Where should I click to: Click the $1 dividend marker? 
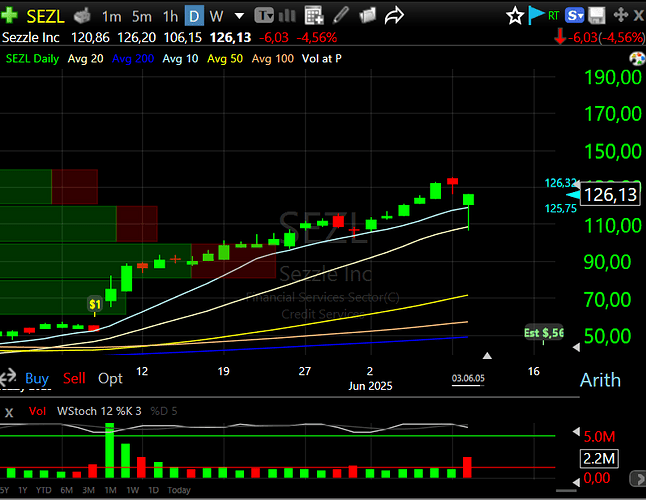point(95,304)
